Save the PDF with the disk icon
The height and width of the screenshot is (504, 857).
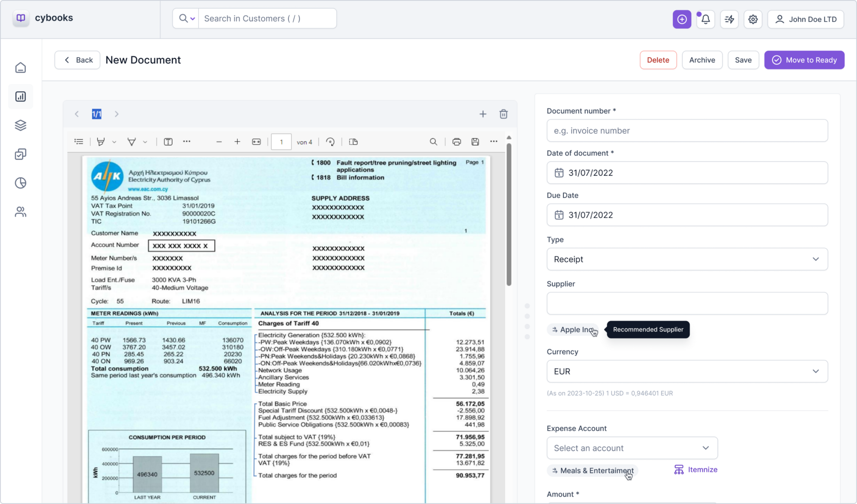click(x=475, y=142)
